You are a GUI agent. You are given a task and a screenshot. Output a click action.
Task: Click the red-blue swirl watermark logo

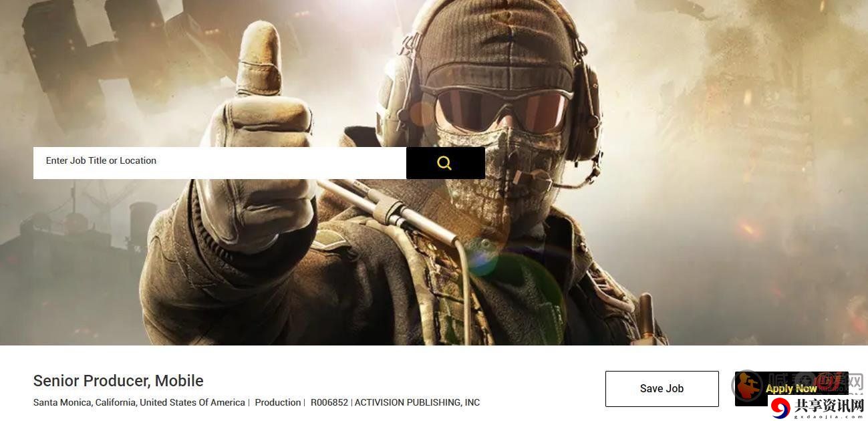[x=779, y=407]
